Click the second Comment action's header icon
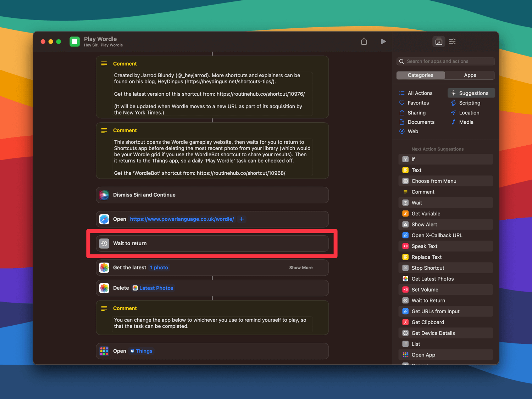 coord(104,131)
